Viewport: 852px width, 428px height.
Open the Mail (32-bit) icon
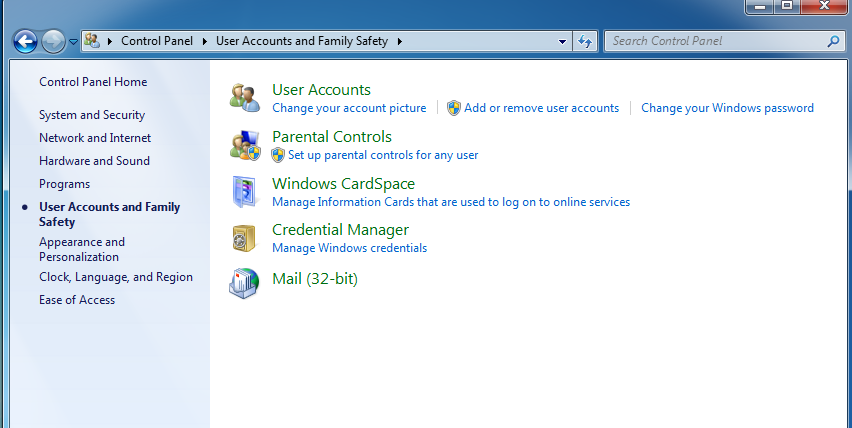pyautogui.click(x=244, y=283)
